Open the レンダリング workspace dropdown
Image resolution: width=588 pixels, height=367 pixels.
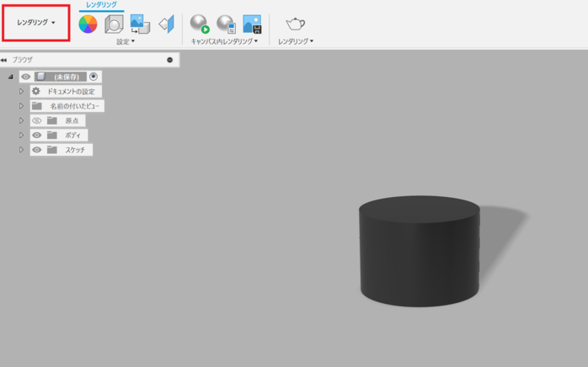point(36,23)
